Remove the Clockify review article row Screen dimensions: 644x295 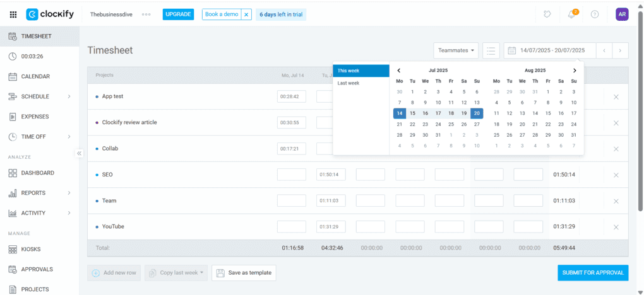(616, 123)
